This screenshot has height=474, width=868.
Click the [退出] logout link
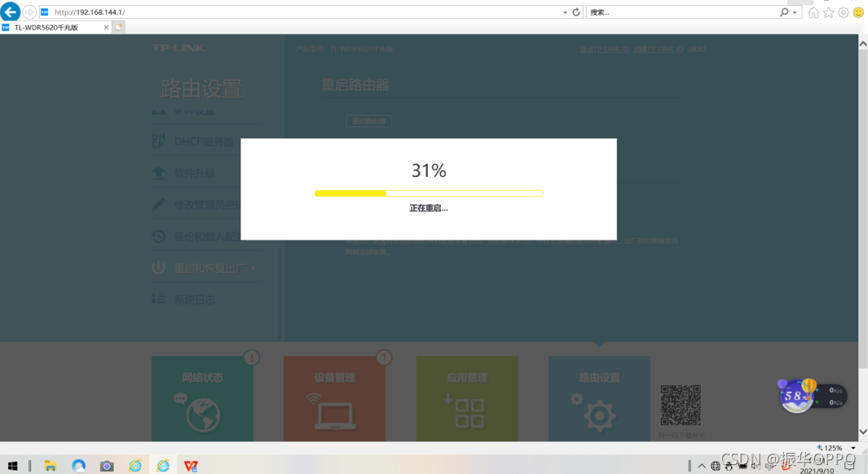(x=696, y=49)
